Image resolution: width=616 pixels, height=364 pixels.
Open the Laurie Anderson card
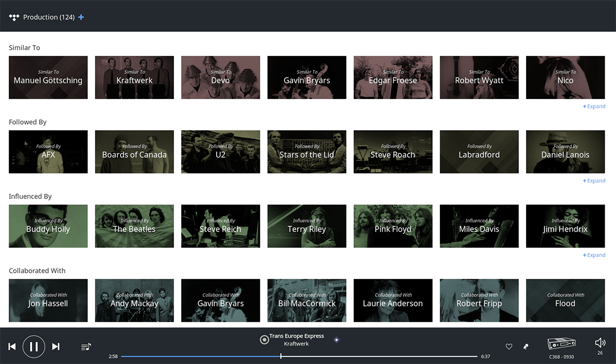[x=393, y=300]
